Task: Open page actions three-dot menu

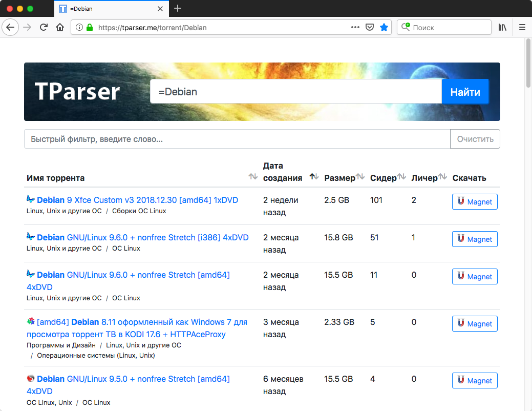Action: tap(355, 27)
